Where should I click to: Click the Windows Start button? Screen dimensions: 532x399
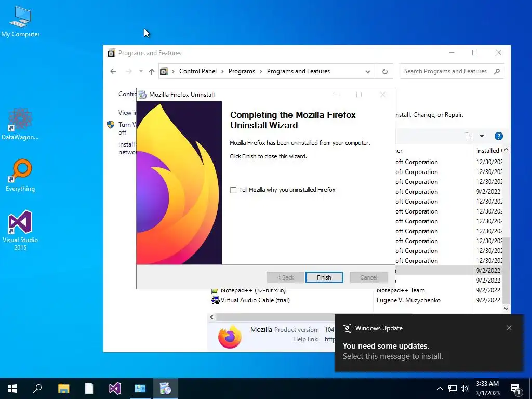[12, 389]
